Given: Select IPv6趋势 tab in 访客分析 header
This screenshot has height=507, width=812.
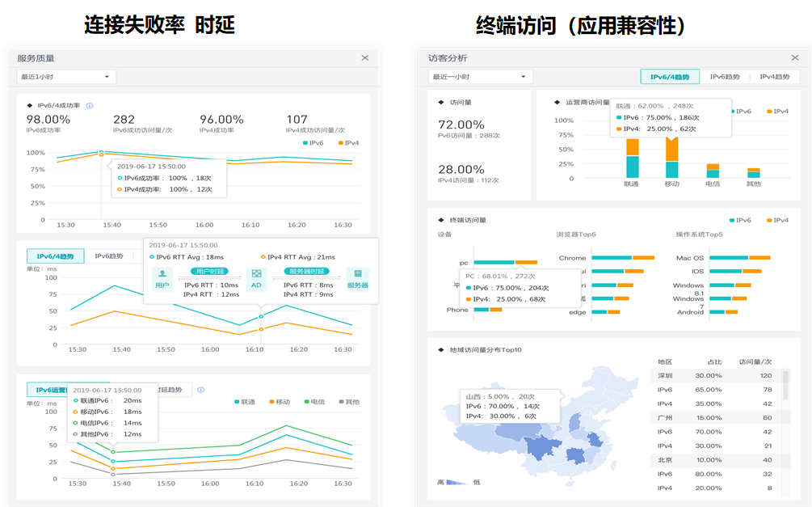Looking at the screenshot, I should [x=725, y=77].
